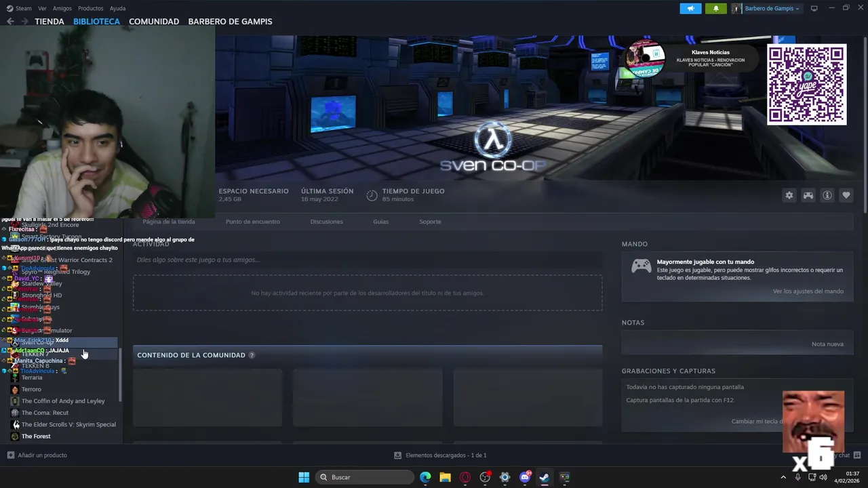Switch to Big Picture mode monitor icon

(814, 8)
